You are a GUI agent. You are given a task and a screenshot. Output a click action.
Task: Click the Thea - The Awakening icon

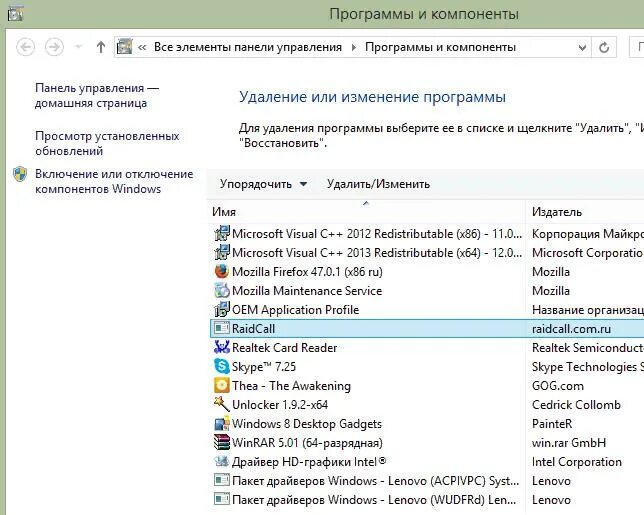click(x=222, y=385)
